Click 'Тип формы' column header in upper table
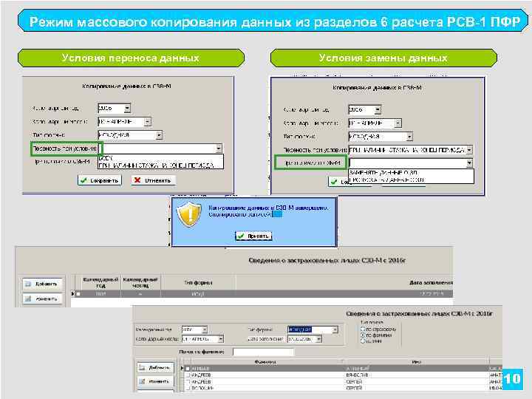 pos(198,282)
